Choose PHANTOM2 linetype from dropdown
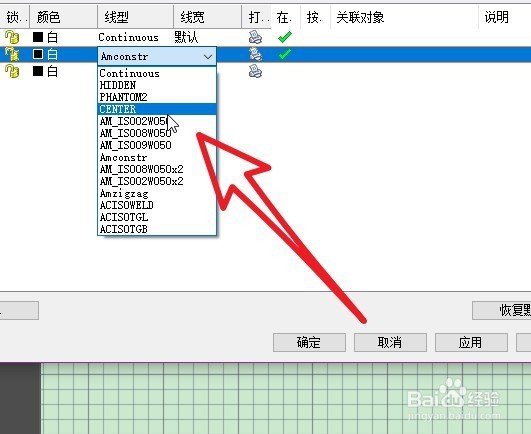The height and width of the screenshot is (434, 531). 157,97
